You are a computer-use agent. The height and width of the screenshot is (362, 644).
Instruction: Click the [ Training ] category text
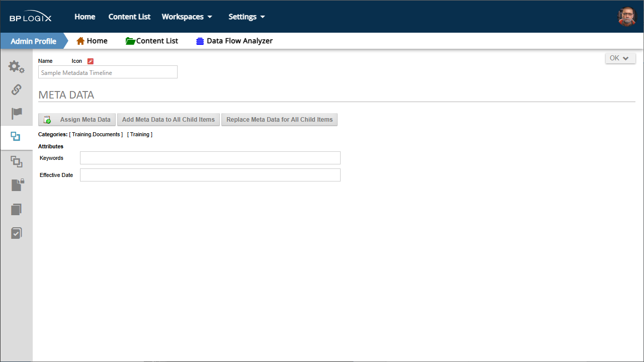pos(140,135)
